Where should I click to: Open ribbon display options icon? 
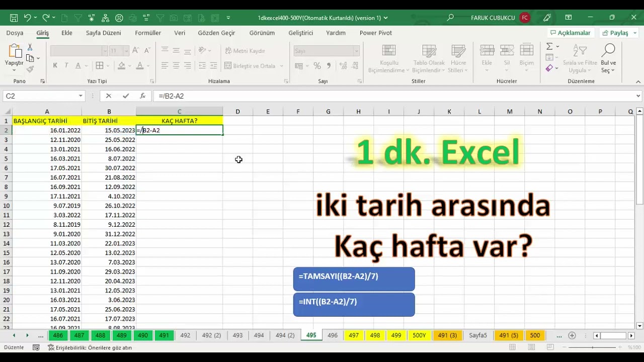point(569,18)
